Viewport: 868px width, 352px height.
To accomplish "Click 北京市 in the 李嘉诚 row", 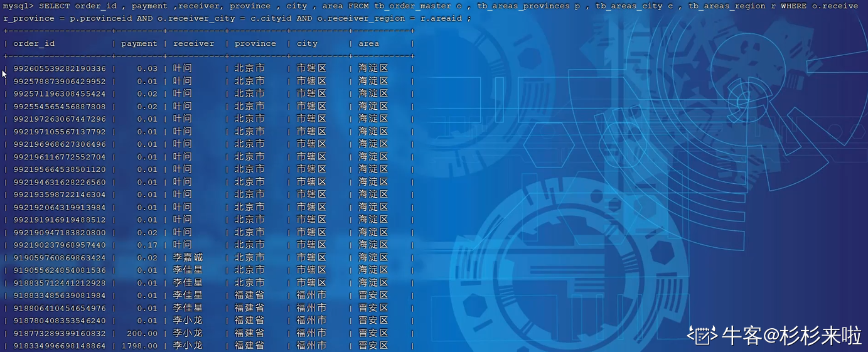I will pyautogui.click(x=250, y=258).
